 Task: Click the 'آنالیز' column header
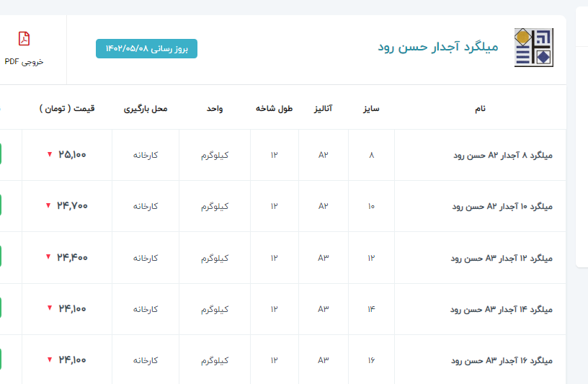pos(322,109)
